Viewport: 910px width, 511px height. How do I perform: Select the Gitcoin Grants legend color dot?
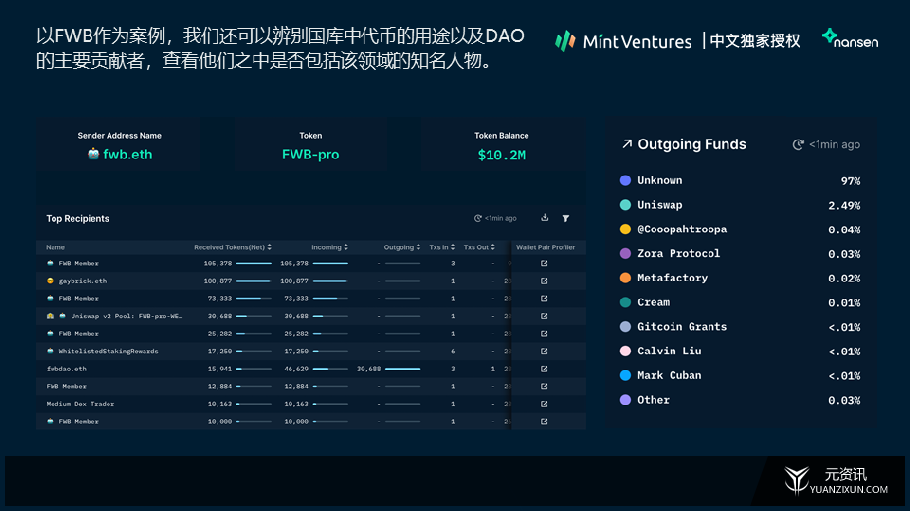coord(625,327)
